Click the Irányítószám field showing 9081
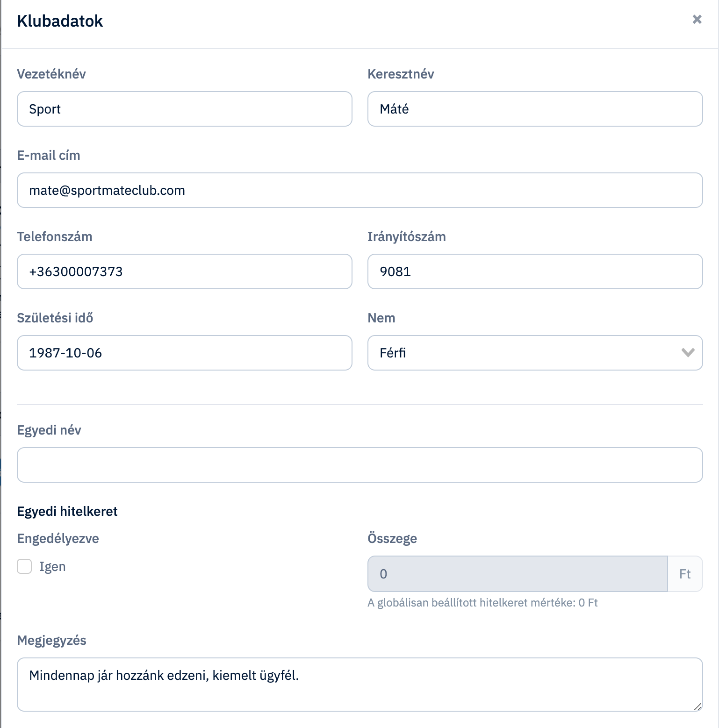Viewport: 719px width, 728px height. 535,271
